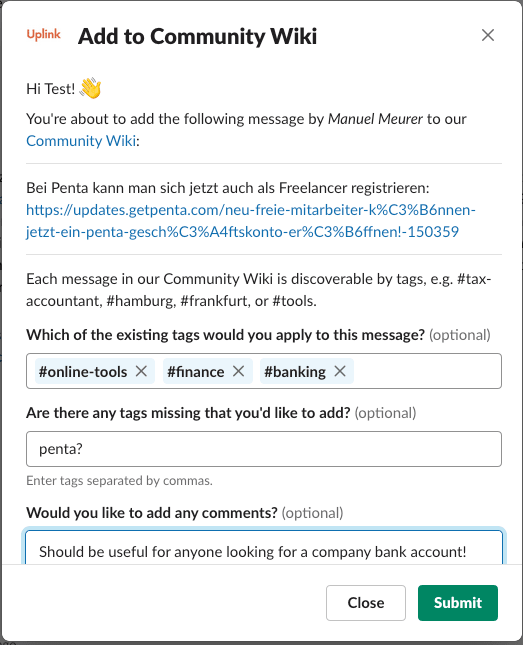Image resolution: width=523 pixels, height=645 pixels.
Task: Click the 'Add to Community Wiki' title
Action: coord(198,36)
